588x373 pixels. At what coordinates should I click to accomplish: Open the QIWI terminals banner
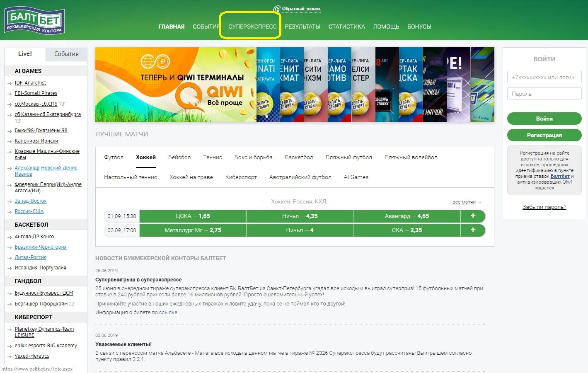176,85
